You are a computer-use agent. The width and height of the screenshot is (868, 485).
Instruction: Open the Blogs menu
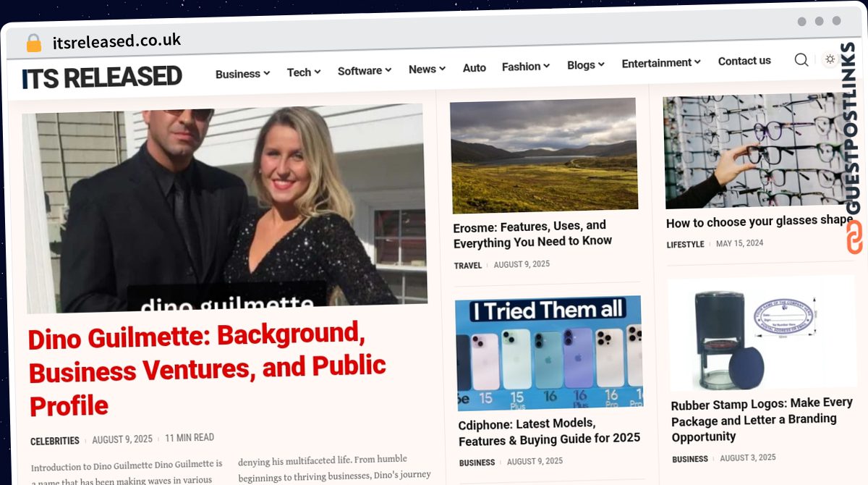click(x=586, y=64)
